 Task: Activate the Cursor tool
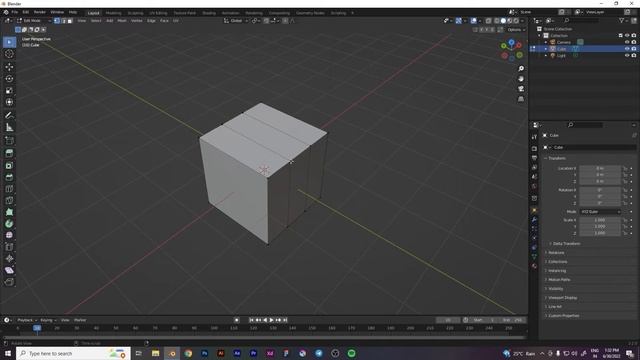tap(9, 54)
